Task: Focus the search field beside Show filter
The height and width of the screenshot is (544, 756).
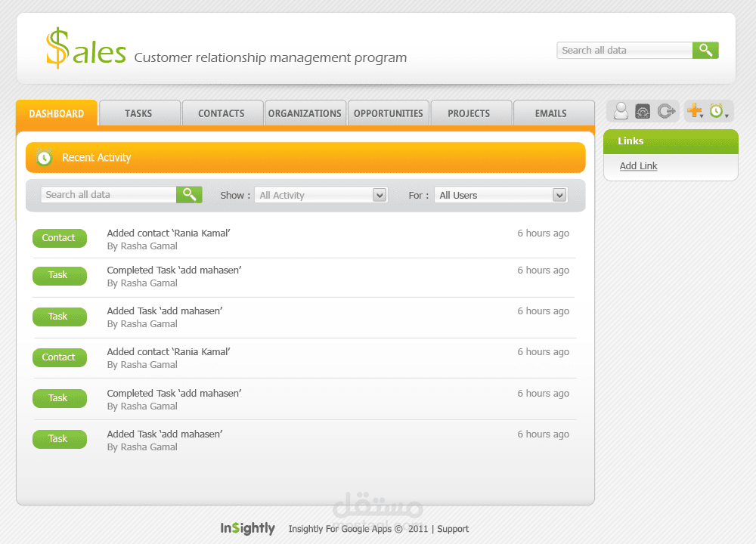Action: (x=108, y=195)
